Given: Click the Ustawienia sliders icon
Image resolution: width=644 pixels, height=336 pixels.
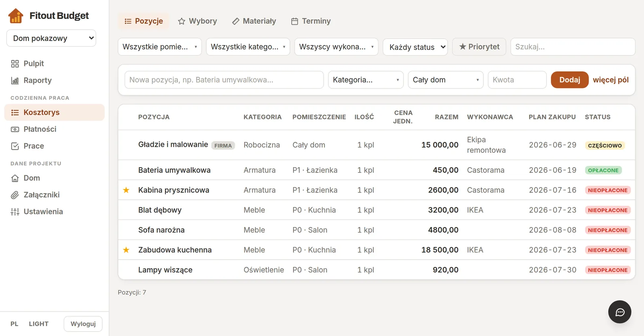Looking at the screenshot, I should pos(15,212).
